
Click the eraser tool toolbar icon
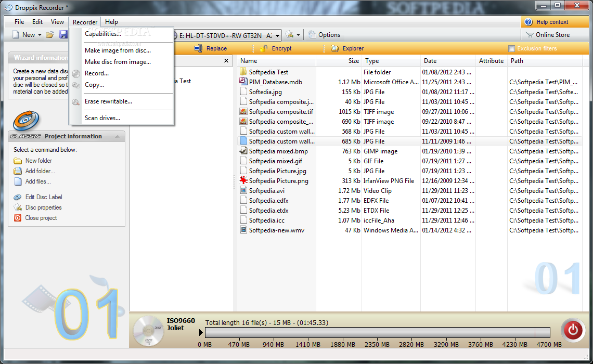tap(290, 35)
